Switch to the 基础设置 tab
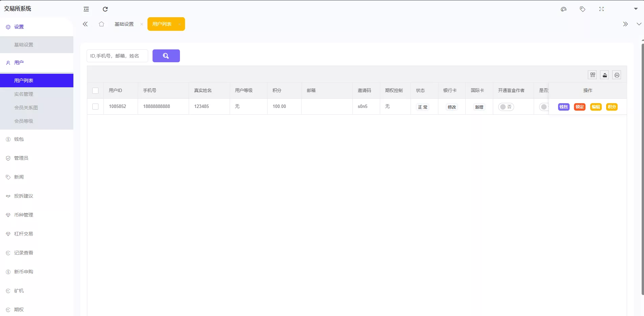 [x=124, y=24]
